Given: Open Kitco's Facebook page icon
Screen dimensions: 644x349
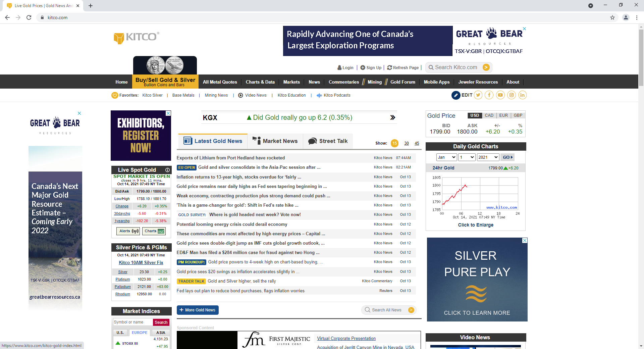Looking at the screenshot, I should click(489, 95).
